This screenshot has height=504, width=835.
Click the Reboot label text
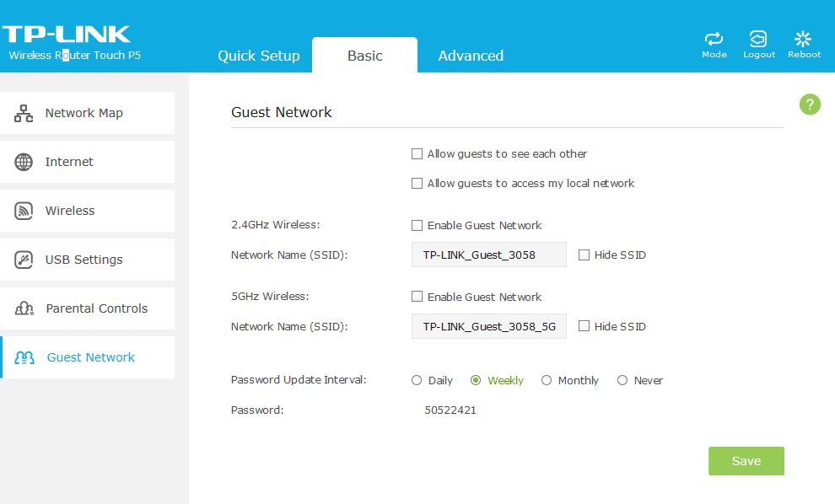pyautogui.click(x=804, y=54)
